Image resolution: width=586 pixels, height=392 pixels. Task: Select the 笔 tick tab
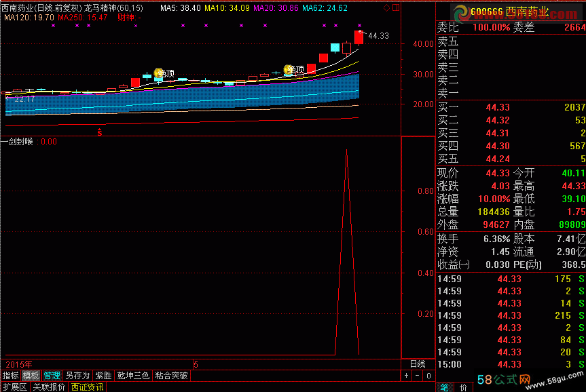444,387
